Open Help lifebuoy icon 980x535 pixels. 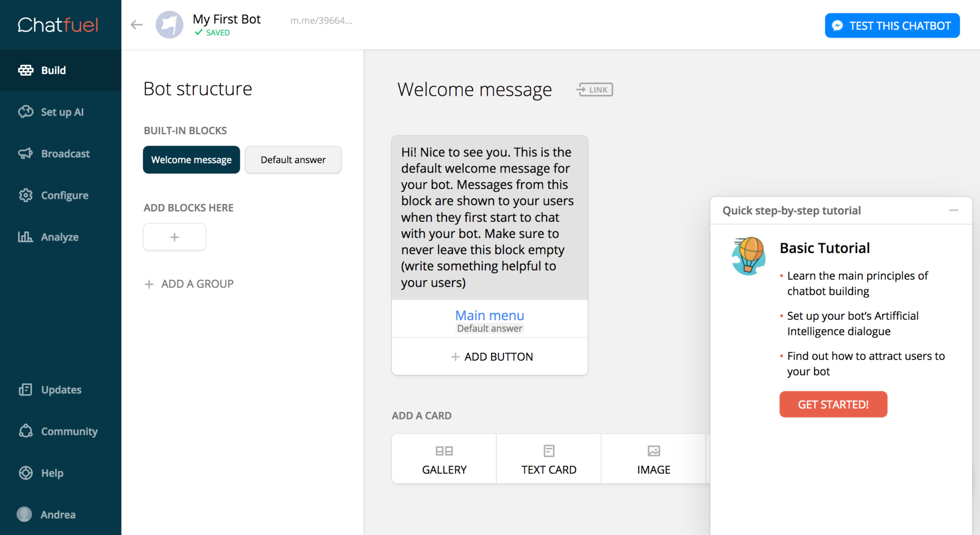[26, 473]
